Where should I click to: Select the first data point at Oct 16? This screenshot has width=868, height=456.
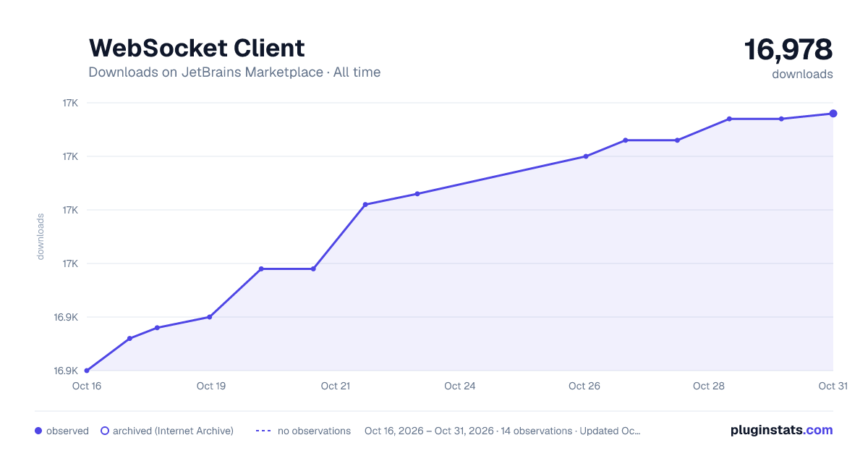tap(87, 371)
